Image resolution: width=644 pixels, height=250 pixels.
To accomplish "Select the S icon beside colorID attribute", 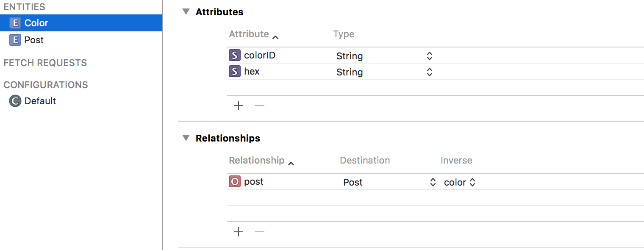I will pos(235,55).
